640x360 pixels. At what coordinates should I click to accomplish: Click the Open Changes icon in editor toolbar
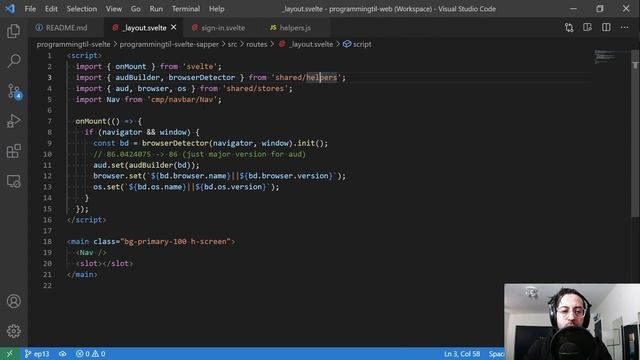coord(569,27)
